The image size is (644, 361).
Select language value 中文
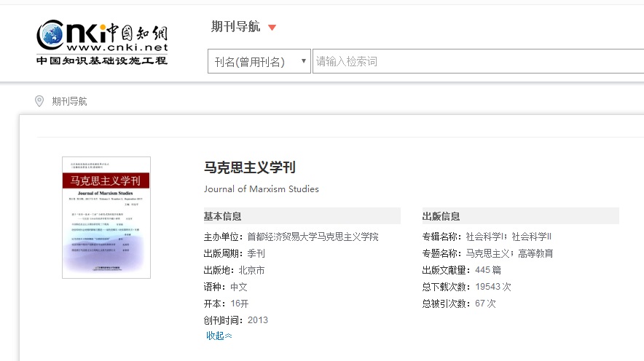coord(239,287)
